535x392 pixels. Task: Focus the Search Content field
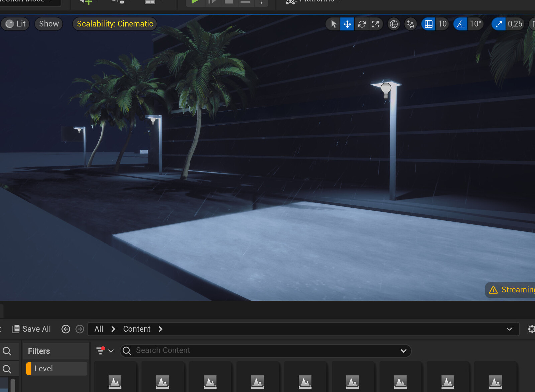[x=266, y=351]
